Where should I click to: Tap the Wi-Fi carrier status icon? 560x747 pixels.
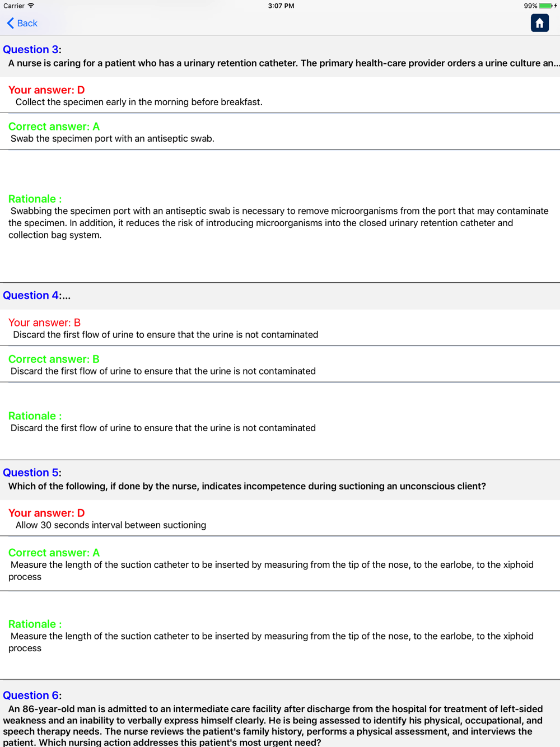point(31,6)
